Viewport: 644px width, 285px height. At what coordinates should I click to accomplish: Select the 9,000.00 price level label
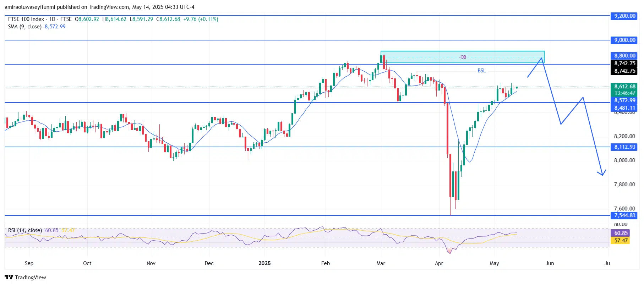(624, 40)
